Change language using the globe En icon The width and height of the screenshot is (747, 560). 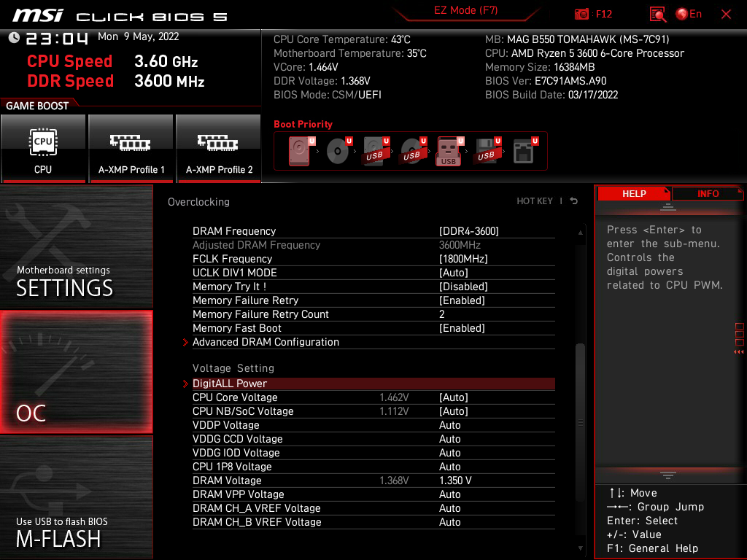pyautogui.click(x=689, y=14)
